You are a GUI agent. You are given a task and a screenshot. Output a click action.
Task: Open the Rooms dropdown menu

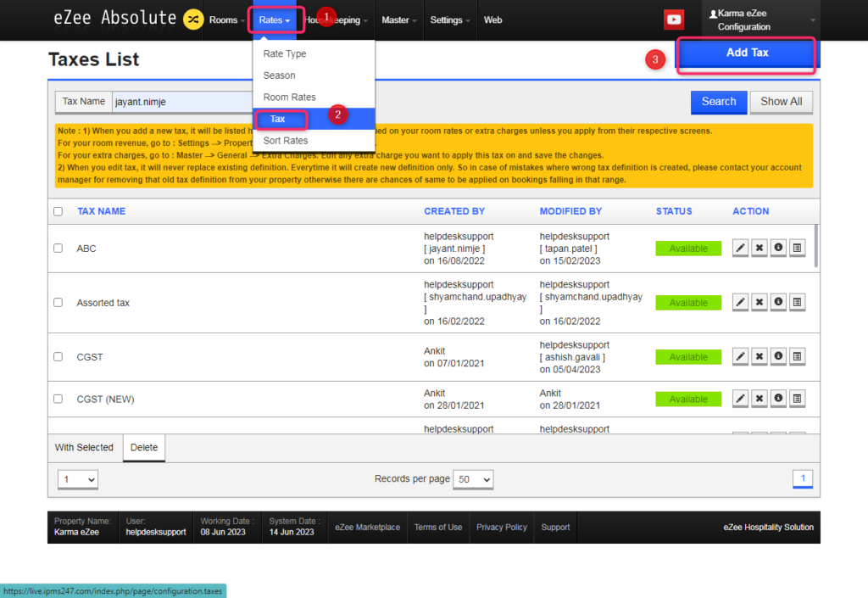226,20
